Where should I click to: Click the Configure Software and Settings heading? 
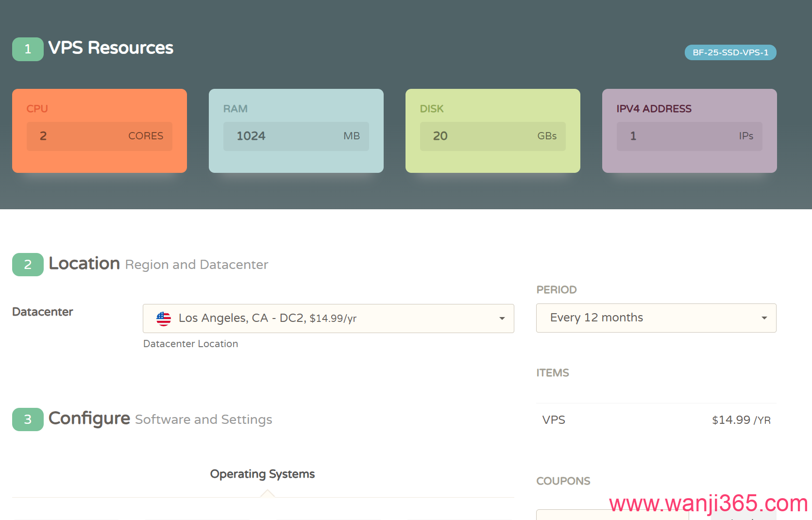tap(160, 419)
